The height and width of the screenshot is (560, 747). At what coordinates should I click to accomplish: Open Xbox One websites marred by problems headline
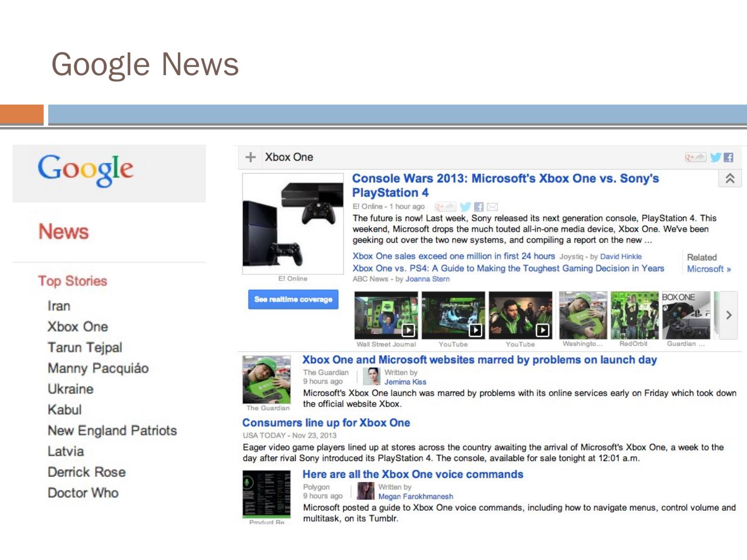click(480, 360)
